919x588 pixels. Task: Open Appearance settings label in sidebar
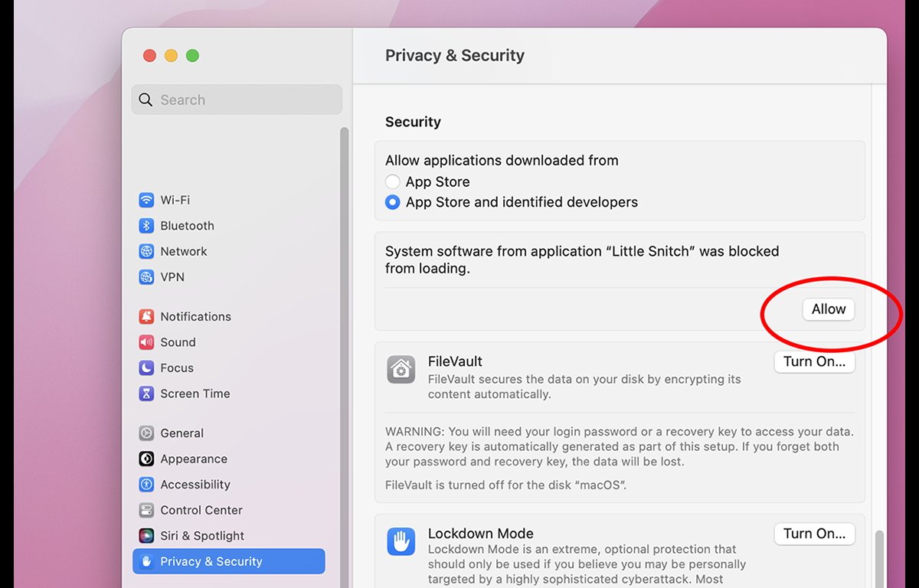pyautogui.click(x=194, y=459)
